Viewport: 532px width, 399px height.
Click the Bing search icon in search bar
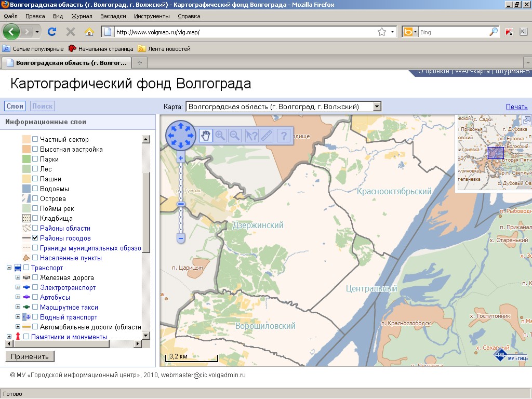[409, 31]
